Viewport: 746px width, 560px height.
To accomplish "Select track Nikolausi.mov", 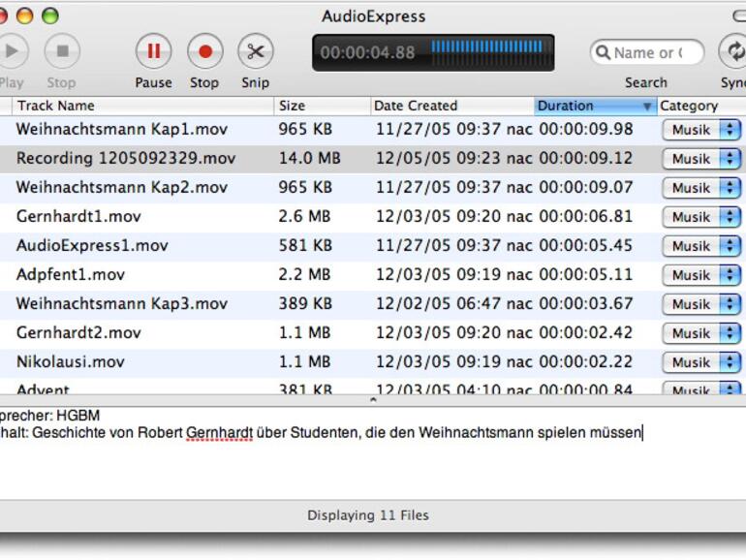I will 71,361.
